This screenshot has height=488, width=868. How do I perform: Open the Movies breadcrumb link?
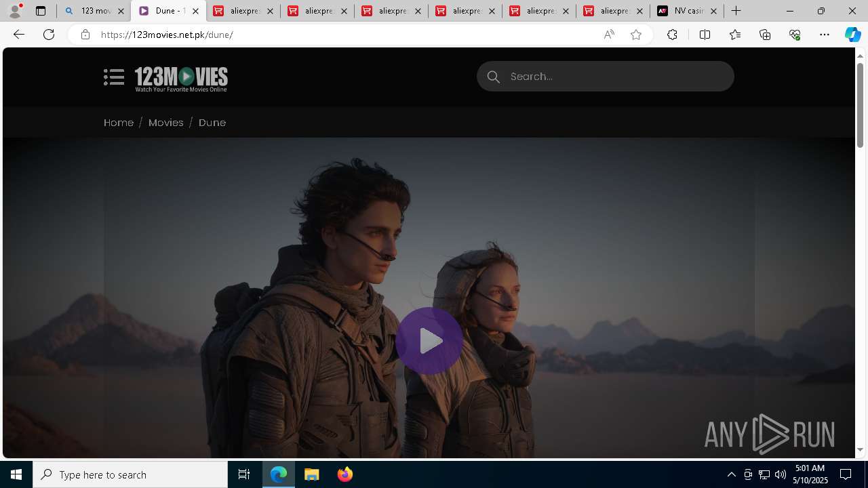pyautogui.click(x=166, y=123)
